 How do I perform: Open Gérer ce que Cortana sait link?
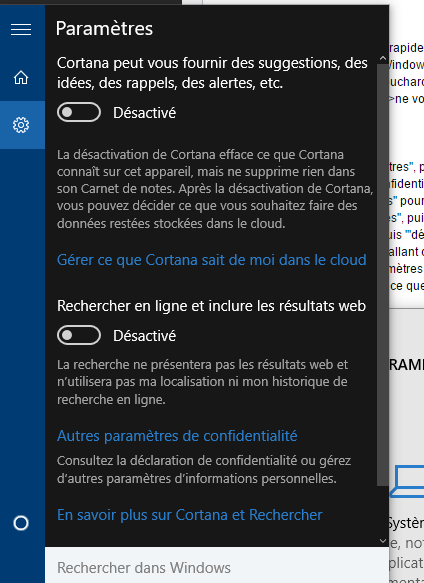pos(212,260)
